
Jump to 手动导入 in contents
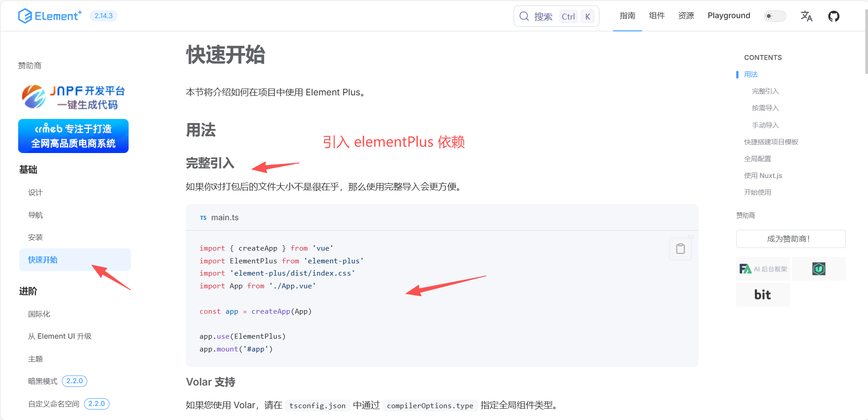click(765, 125)
